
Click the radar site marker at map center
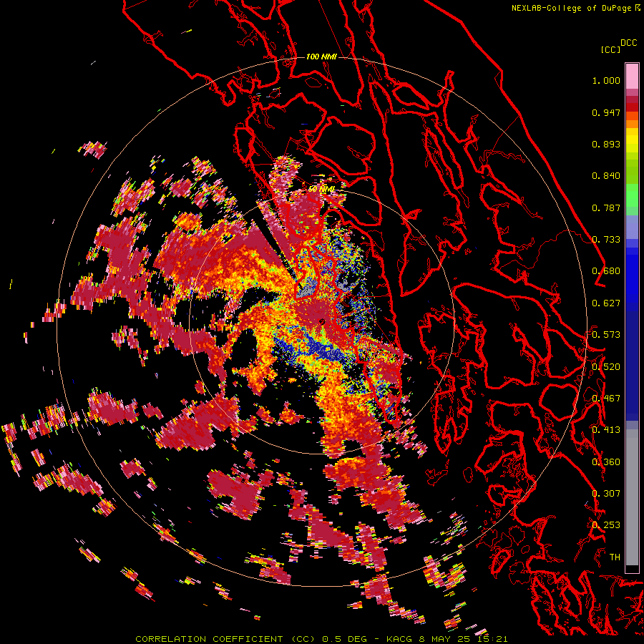[321, 321]
